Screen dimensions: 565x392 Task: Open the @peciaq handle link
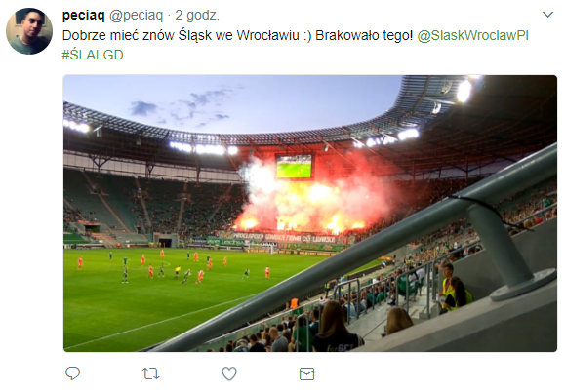pyautogui.click(x=136, y=16)
